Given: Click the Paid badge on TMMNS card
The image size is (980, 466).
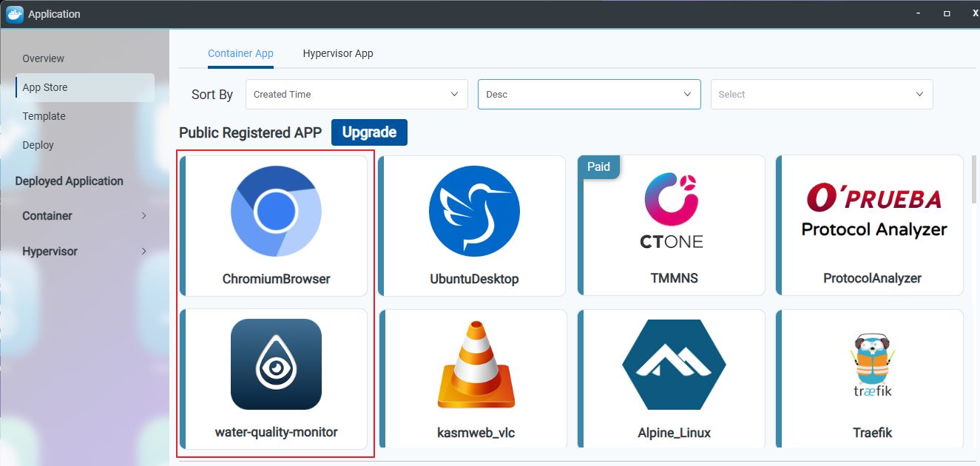Looking at the screenshot, I should point(598,166).
